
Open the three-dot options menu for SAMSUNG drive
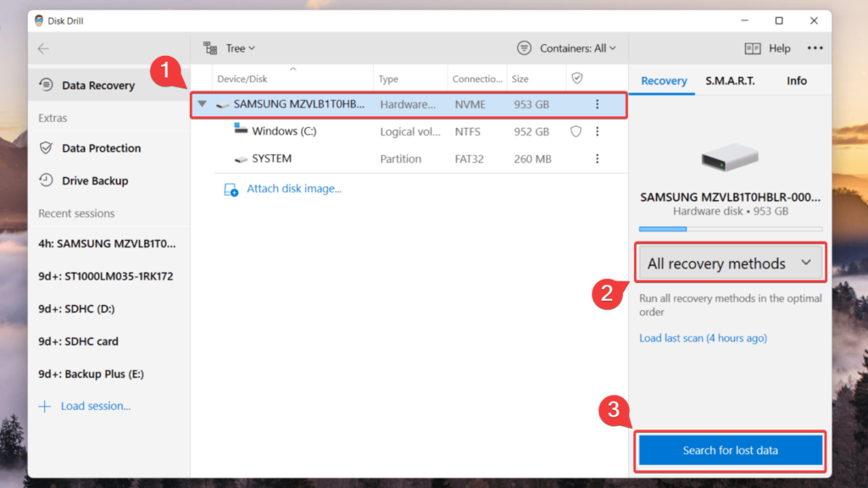pyautogui.click(x=598, y=104)
